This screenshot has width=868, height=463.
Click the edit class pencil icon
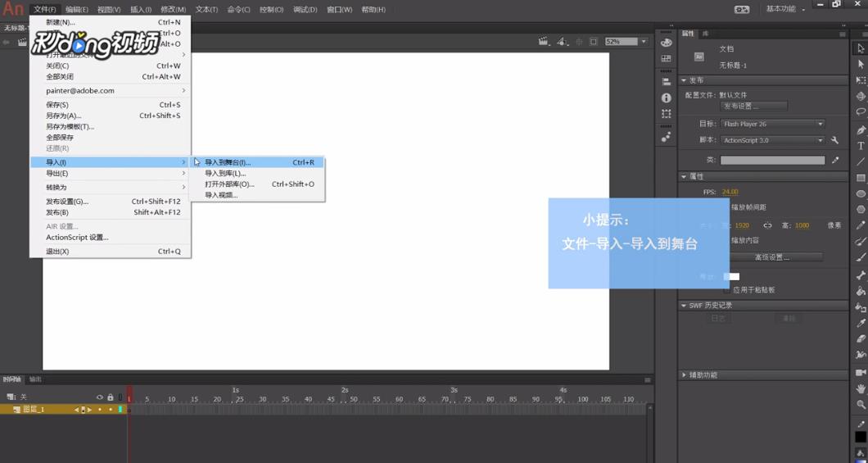point(834,160)
